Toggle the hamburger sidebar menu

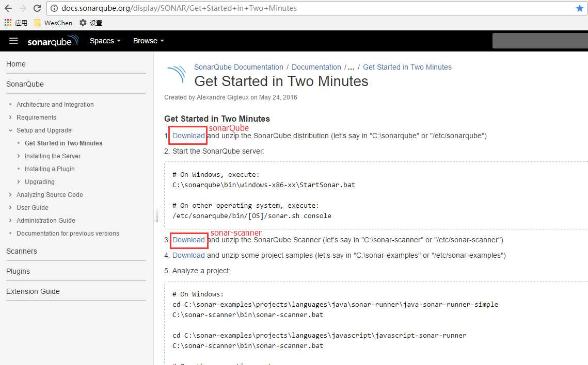coord(13,41)
